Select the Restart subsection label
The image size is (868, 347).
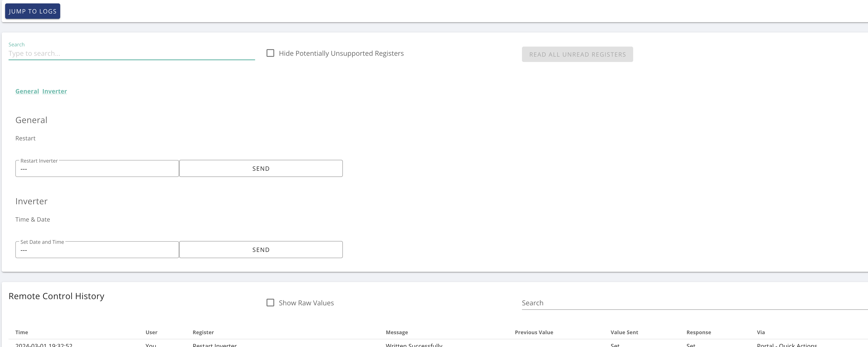tap(25, 138)
